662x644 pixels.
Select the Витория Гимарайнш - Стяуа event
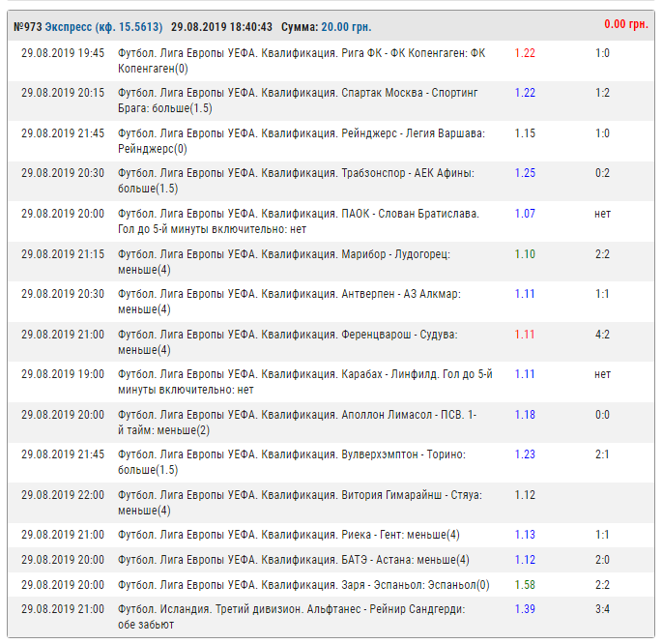tap(300, 503)
